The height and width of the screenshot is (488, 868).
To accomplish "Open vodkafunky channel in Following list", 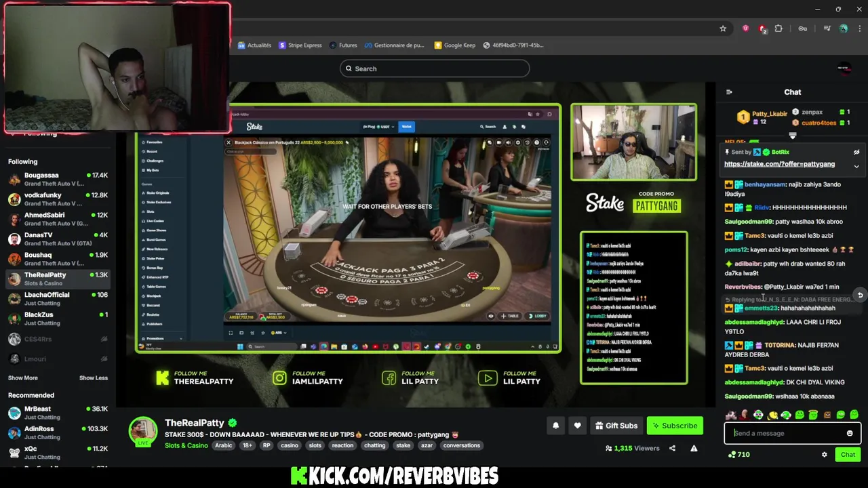I will click(x=58, y=199).
